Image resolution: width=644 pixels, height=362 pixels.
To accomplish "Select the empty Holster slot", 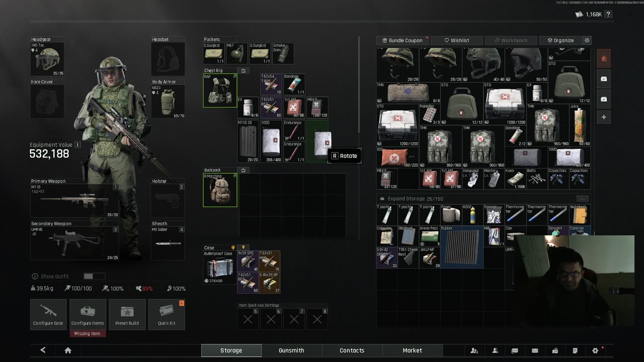I will click(x=168, y=201).
